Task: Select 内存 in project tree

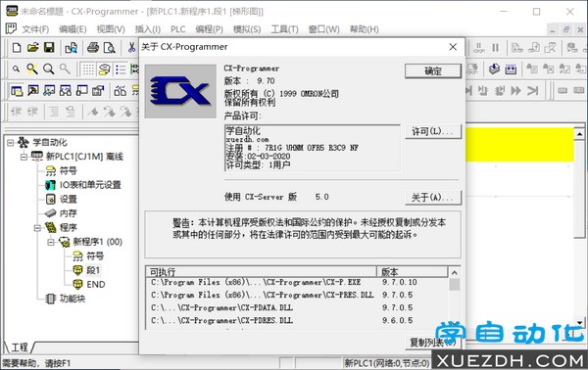Action: (69, 213)
